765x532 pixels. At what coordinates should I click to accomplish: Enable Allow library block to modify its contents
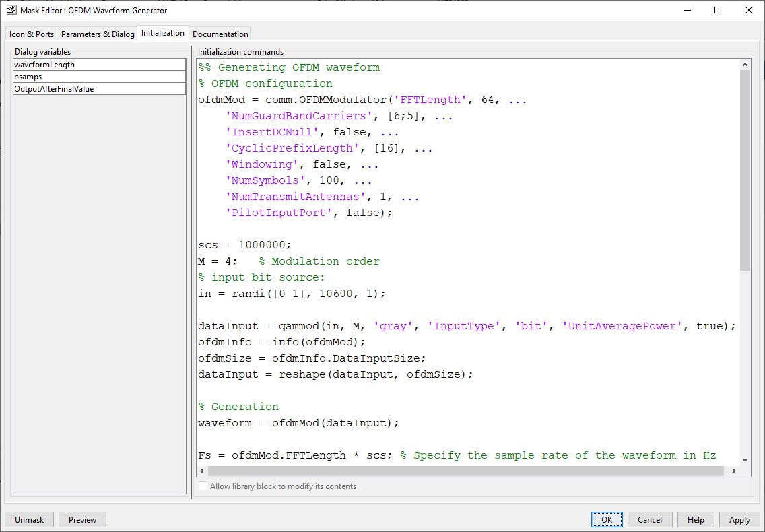(203, 486)
